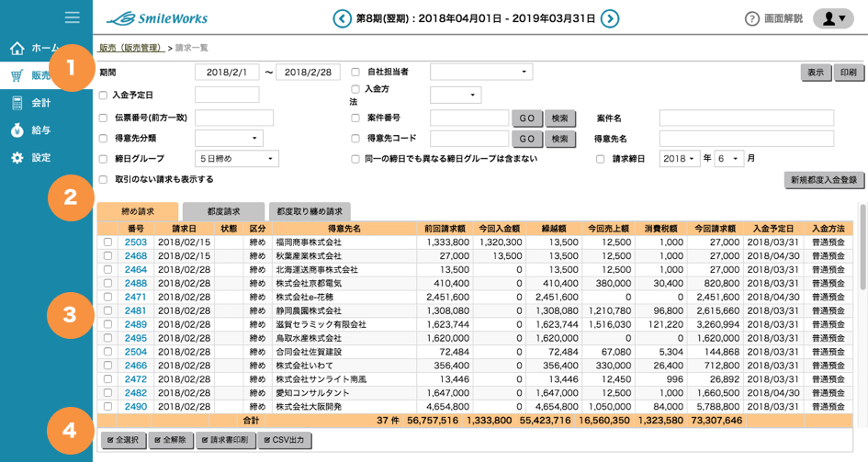868x462 pixels.
Task: Open the 自社担当者 dropdown
Action: coord(481,72)
